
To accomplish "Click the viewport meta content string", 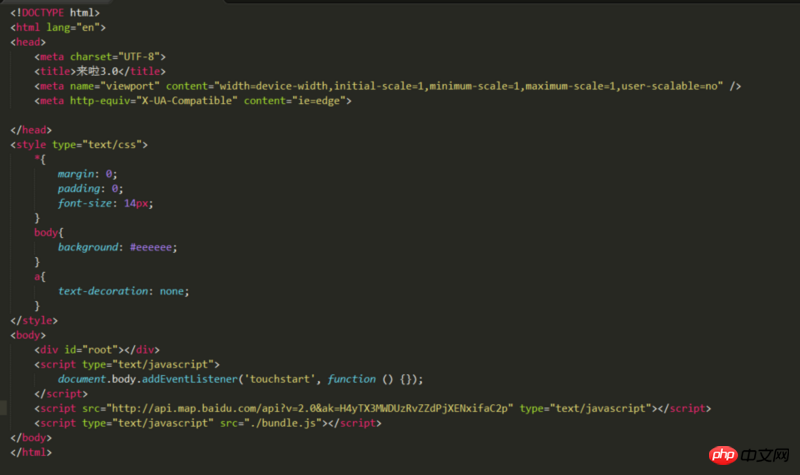I will [x=468, y=86].
